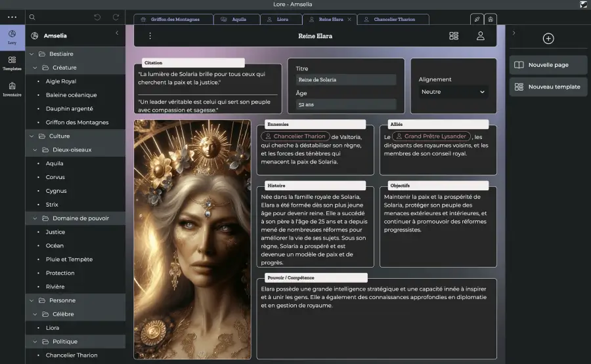
Task: Switch to the Griffon des Montagnes tab
Action: [174, 19]
